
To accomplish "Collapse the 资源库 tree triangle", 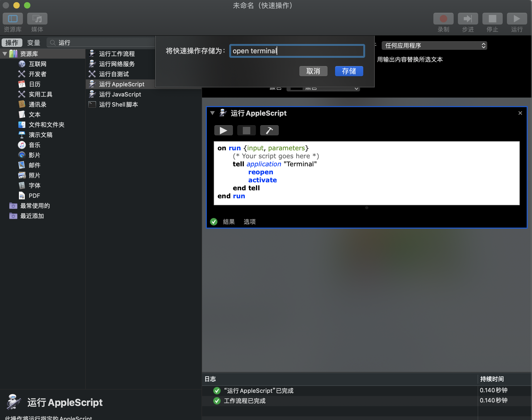I will (5, 54).
